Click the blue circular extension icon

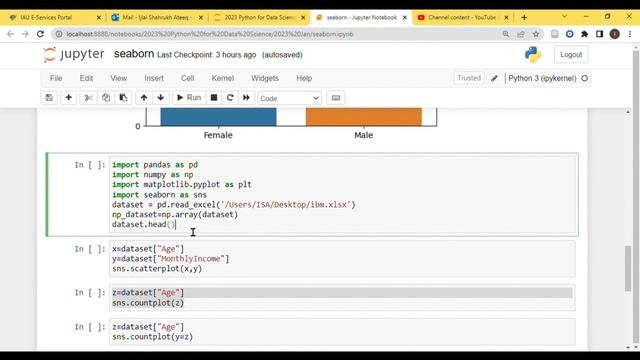(x=570, y=34)
